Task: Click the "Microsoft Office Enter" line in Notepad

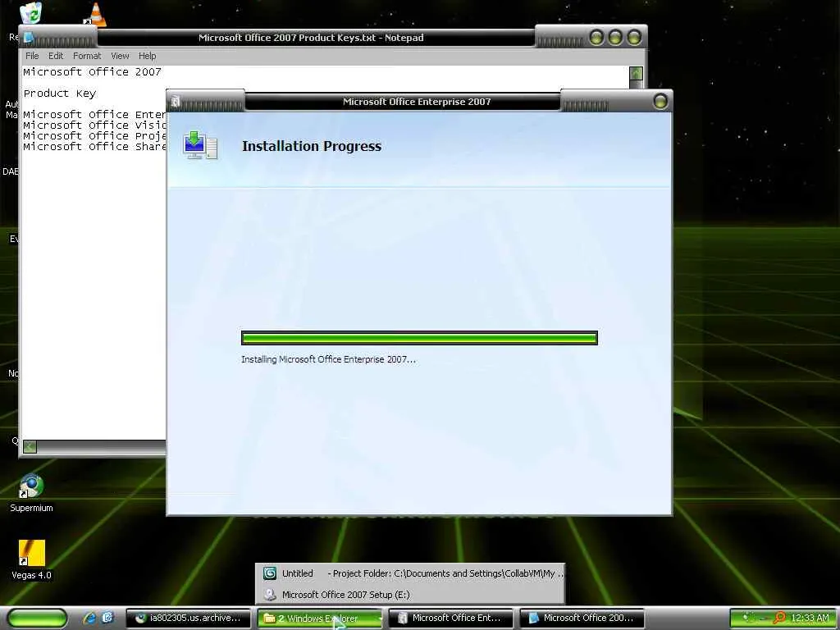Action: [94, 115]
